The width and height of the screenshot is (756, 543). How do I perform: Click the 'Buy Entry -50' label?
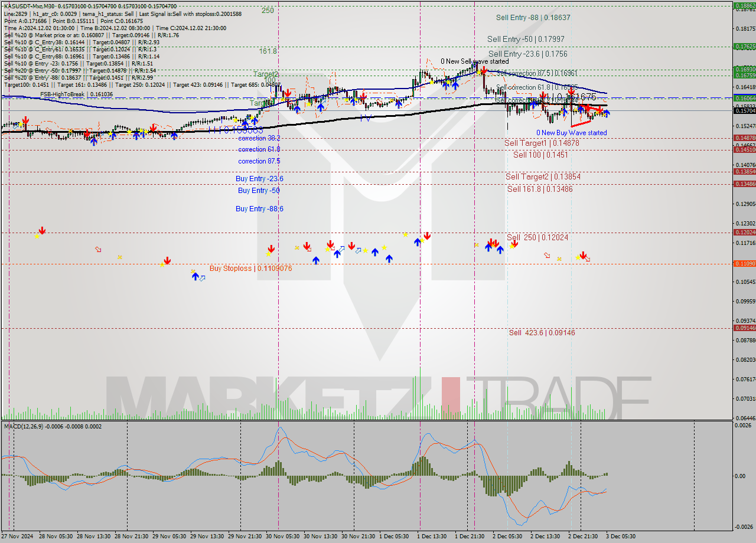point(259,191)
